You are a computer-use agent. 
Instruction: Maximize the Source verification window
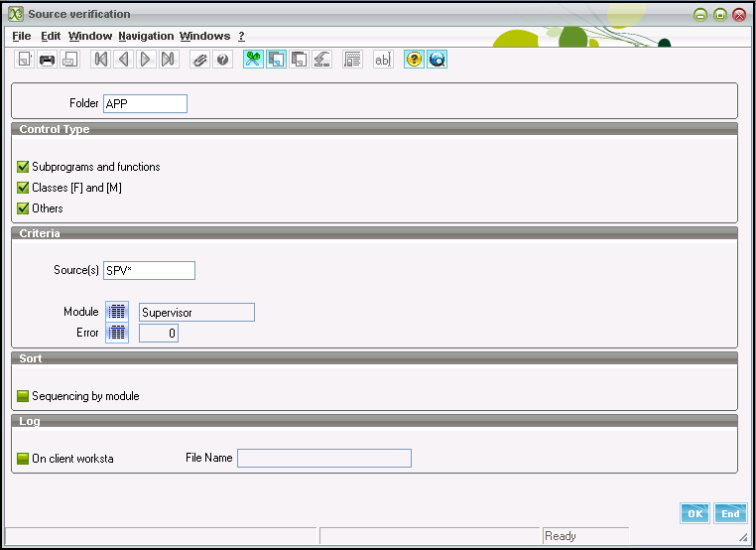720,15
